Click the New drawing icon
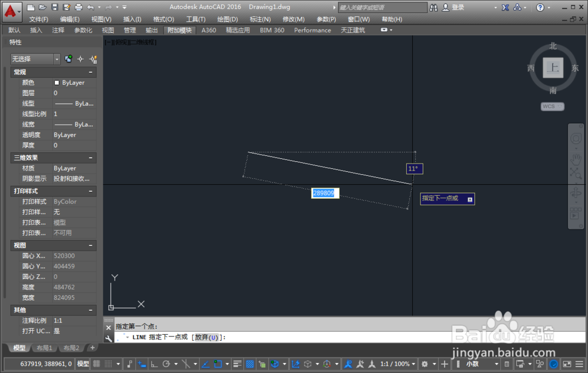 pos(31,7)
